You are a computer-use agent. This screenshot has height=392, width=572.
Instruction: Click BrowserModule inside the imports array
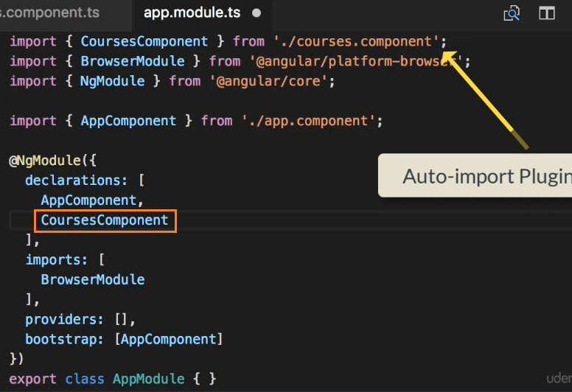point(93,280)
